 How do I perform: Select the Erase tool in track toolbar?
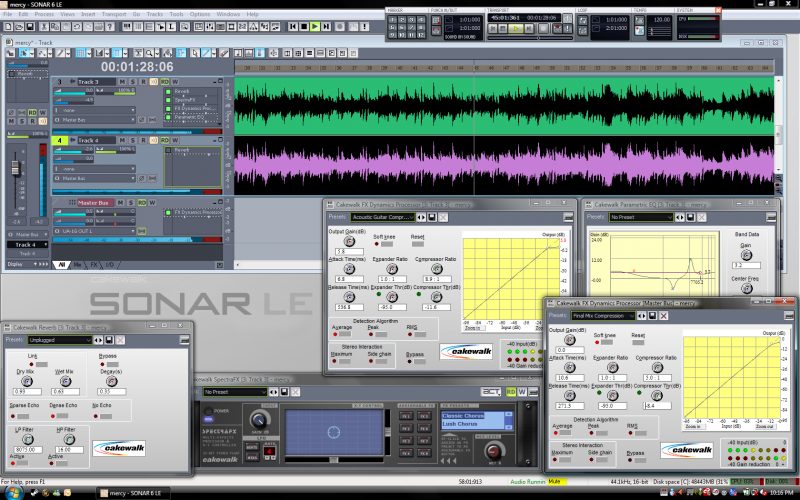[x=223, y=53]
